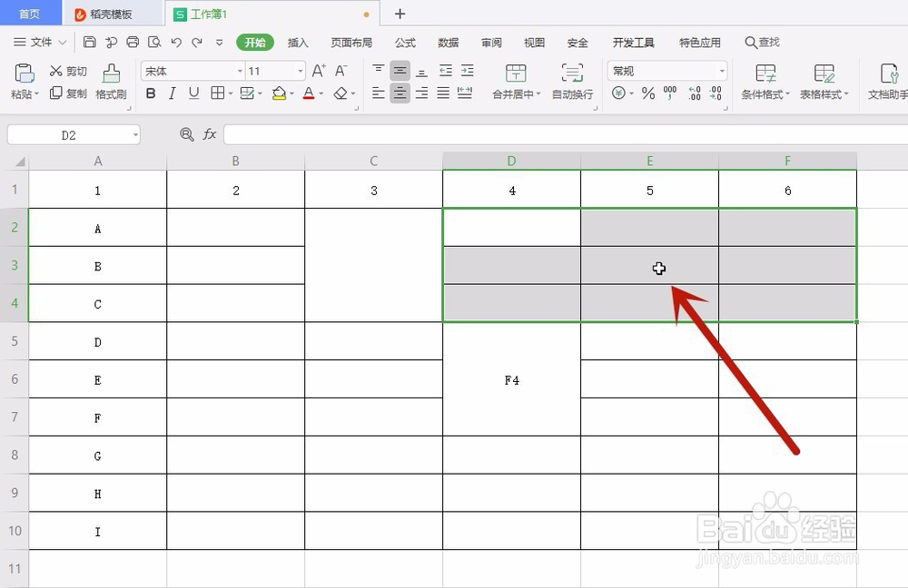Click the fx insert function button

click(210, 134)
